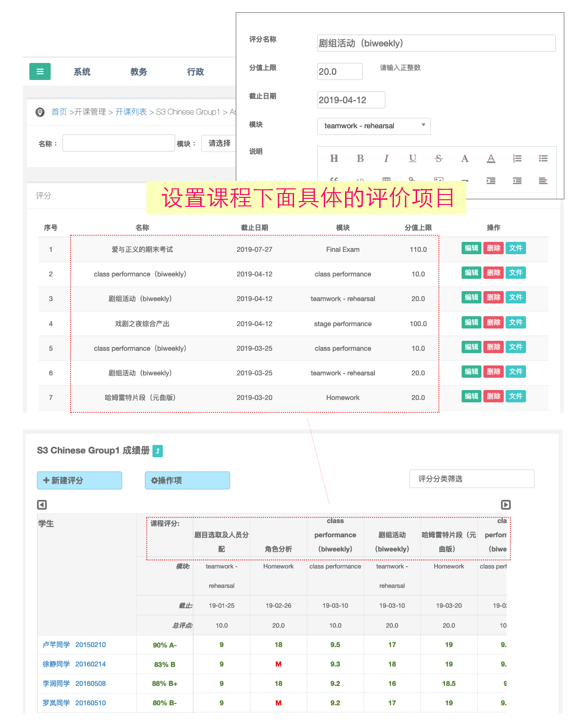The height and width of the screenshot is (728, 588).
Task: Click the 截止日期 date input field
Action: tap(351, 100)
